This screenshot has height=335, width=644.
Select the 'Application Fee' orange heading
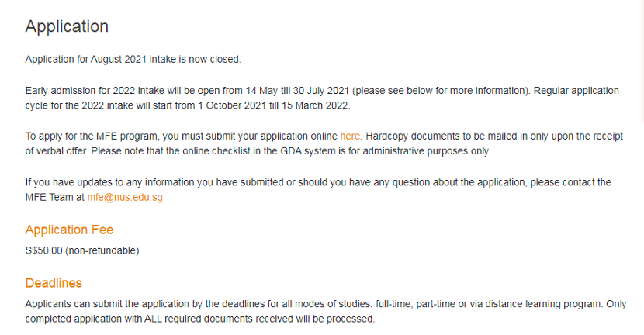pyautogui.click(x=69, y=230)
